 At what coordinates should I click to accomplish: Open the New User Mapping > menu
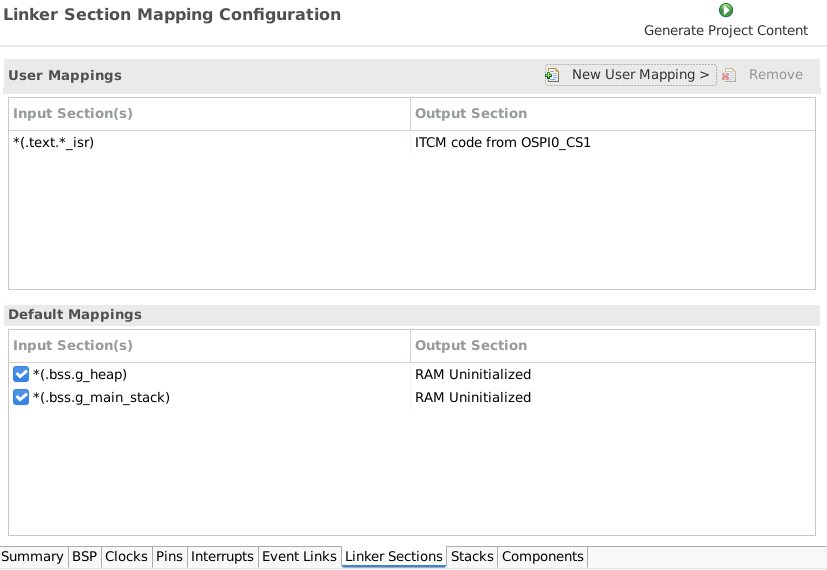pos(640,75)
